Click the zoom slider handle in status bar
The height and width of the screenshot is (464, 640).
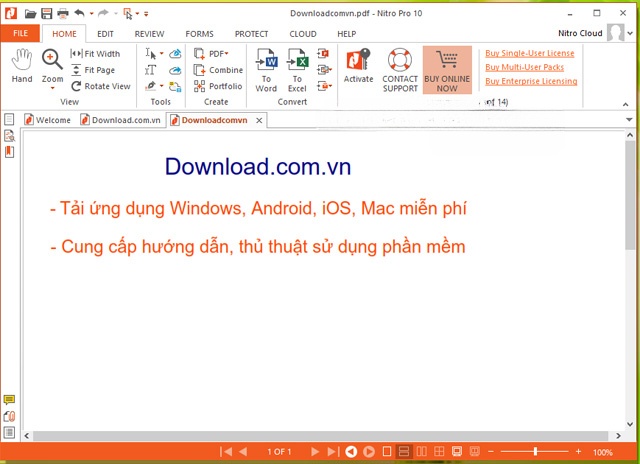535,451
